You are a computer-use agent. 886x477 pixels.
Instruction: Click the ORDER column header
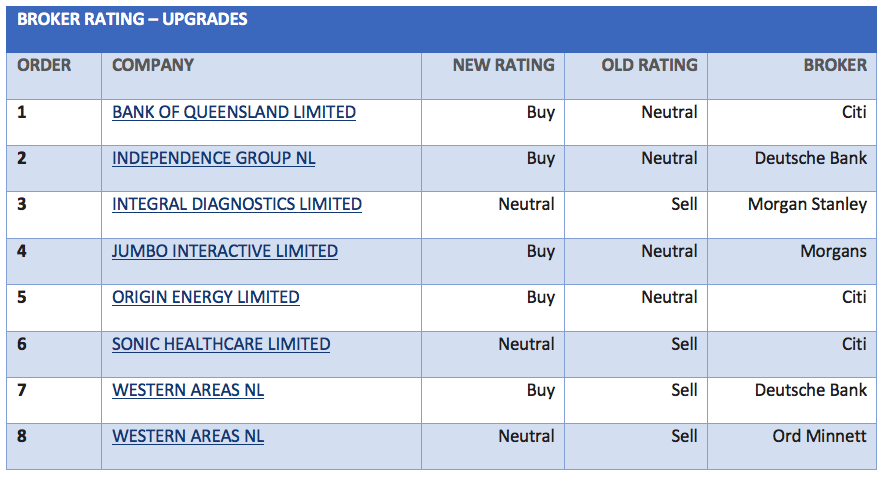pos(44,65)
